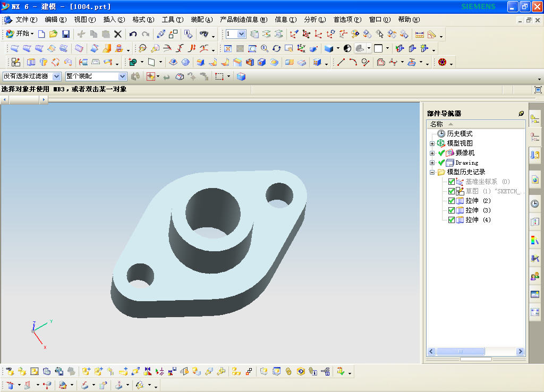
Task: Click the background color swatch in view toolbar
Action: point(378,48)
